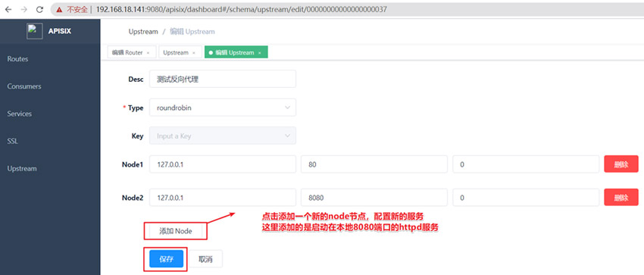Open Services in the sidebar
Image resolution: width=644 pixels, height=275 pixels.
19,114
